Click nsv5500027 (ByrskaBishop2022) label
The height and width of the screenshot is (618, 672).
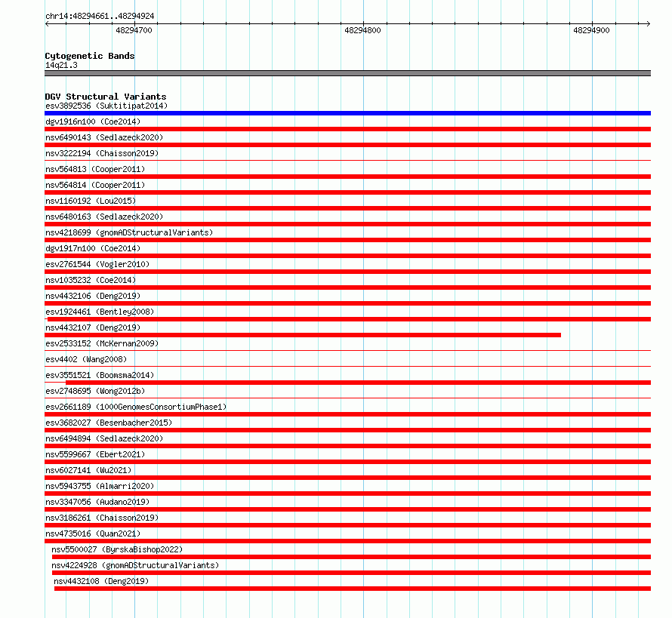[x=117, y=549]
